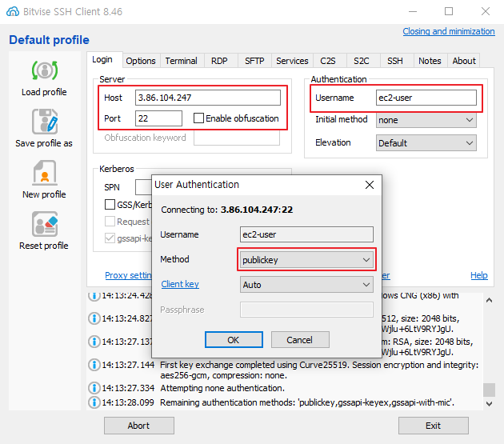The width and height of the screenshot is (504, 444).
Task: Click the Host input field
Action: pyautogui.click(x=208, y=98)
